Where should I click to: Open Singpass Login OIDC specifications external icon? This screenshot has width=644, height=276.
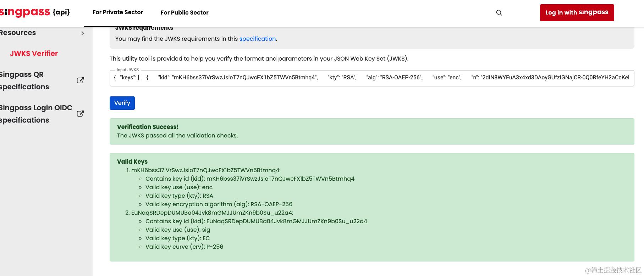[x=81, y=114]
